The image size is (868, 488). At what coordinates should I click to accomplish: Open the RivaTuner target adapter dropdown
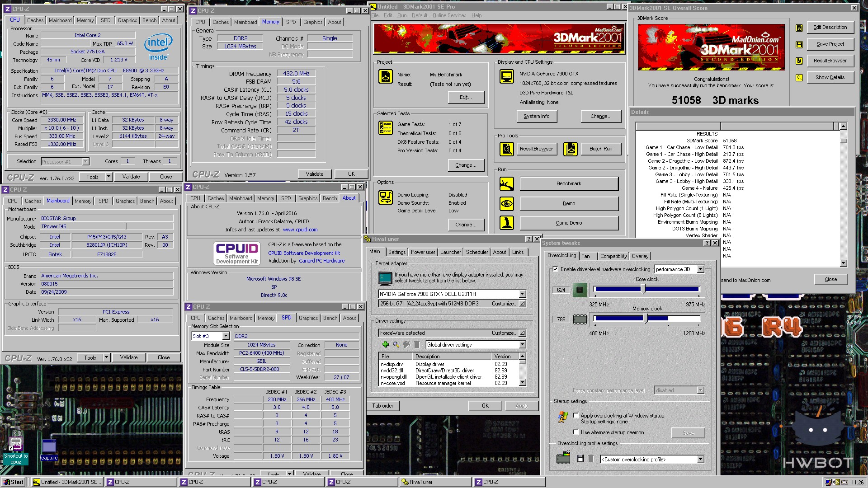click(x=522, y=294)
